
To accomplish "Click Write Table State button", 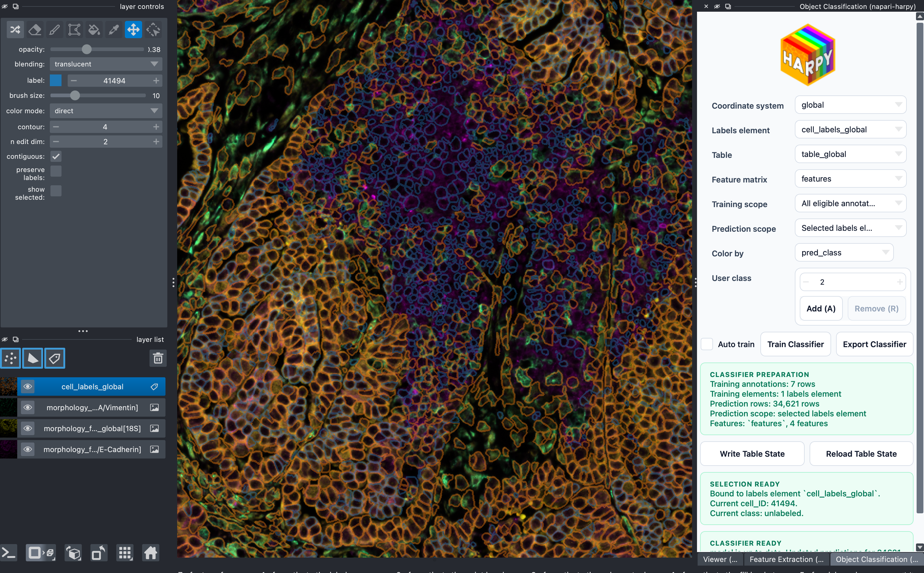I will pos(752,454).
